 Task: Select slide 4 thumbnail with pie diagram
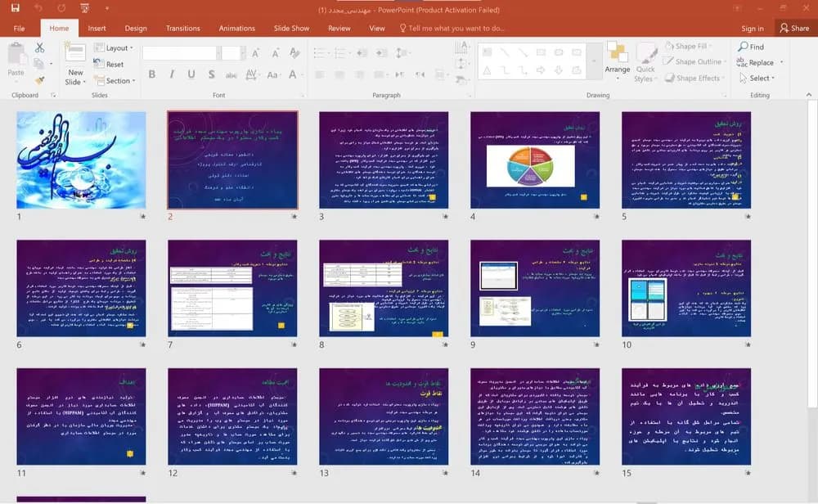[x=535, y=160]
